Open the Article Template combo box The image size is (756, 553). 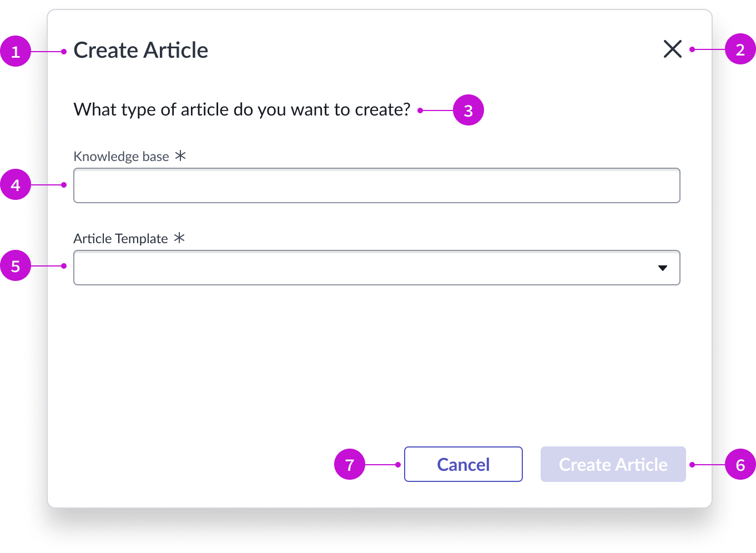[377, 268]
